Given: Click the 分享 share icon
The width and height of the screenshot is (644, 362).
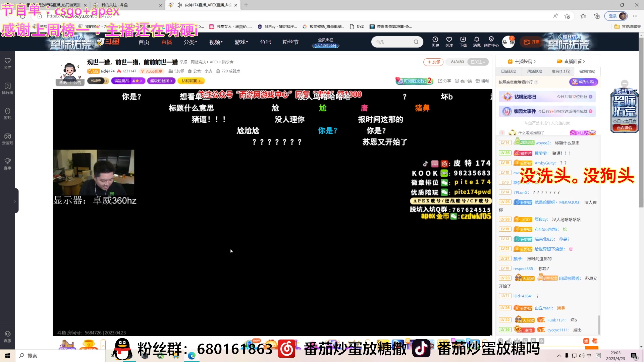Looking at the screenshot, I should point(444,81).
